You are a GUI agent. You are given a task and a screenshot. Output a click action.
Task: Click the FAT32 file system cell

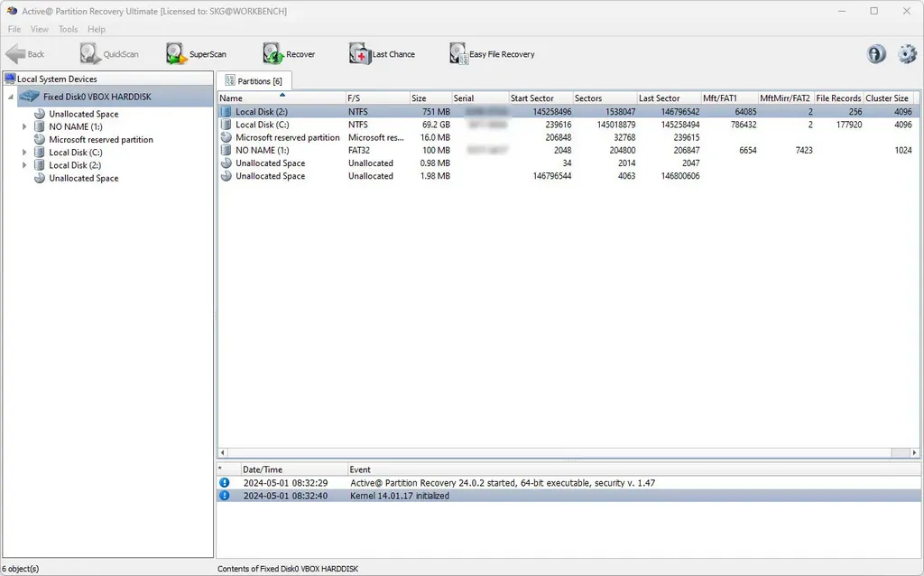tap(359, 151)
